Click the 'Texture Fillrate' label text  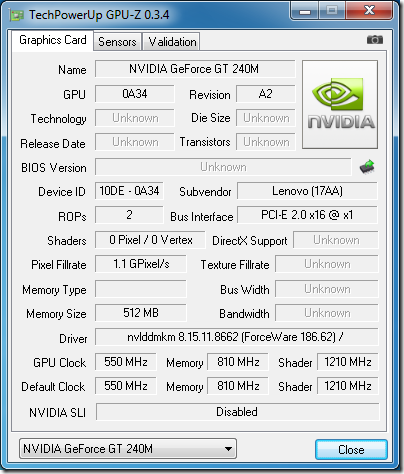[x=235, y=265]
